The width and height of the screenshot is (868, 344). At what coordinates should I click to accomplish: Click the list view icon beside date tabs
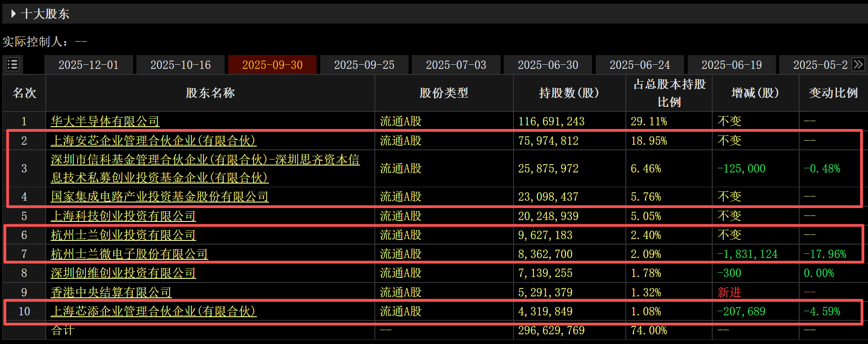click(12, 64)
